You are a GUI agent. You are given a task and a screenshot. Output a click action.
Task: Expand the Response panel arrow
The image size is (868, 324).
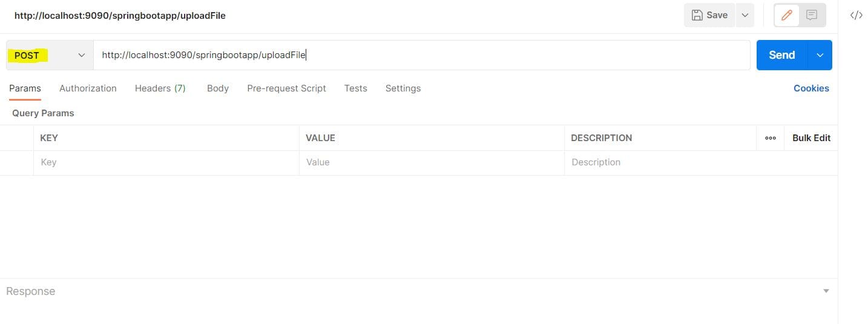pyautogui.click(x=826, y=291)
